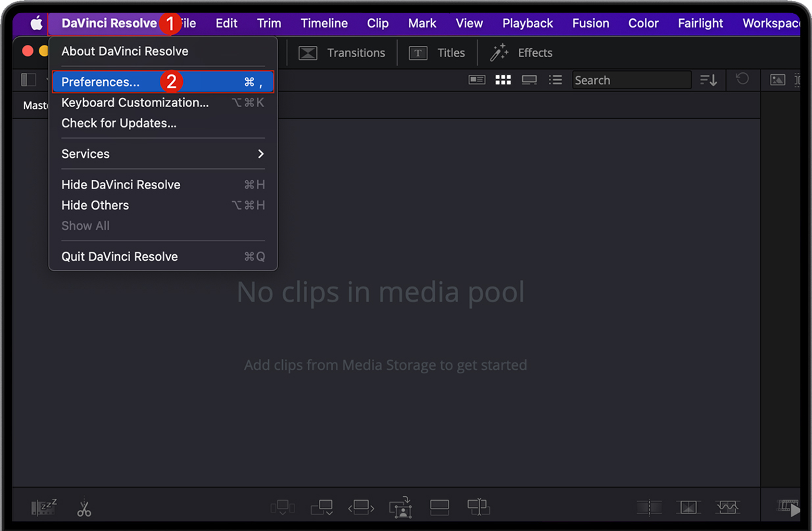Toggle the bin list sidebar icon
Viewport: 812px width, 531px height.
[28, 80]
